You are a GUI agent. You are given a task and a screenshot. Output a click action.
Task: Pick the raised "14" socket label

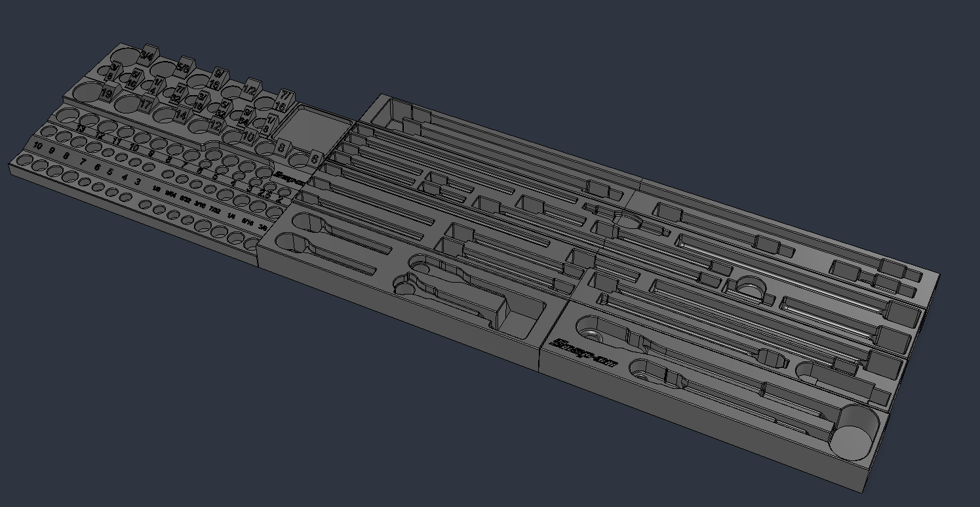180,115
